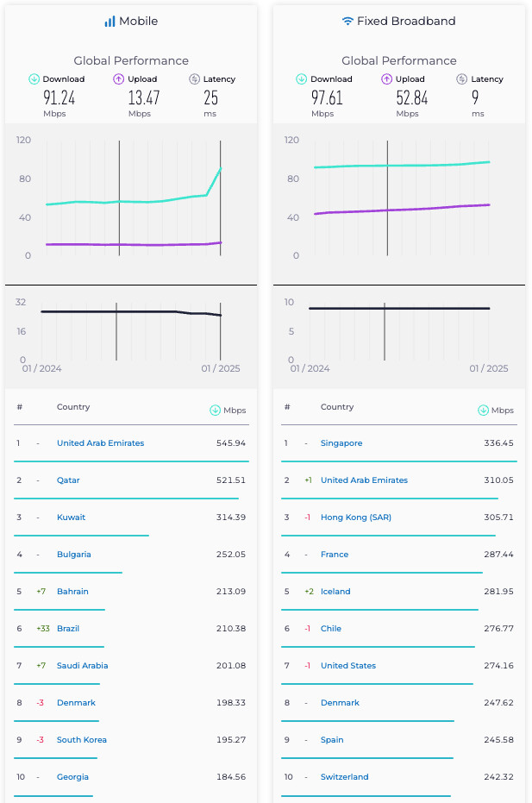Click the Mobile Latency icon
Screen dimensions: 532x803
click(x=195, y=79)
